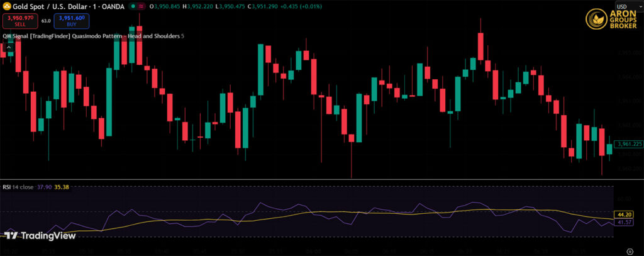
Task: Click the 3,950.970 SELL button
Action: pyautogui.click(x=18, y=21)
